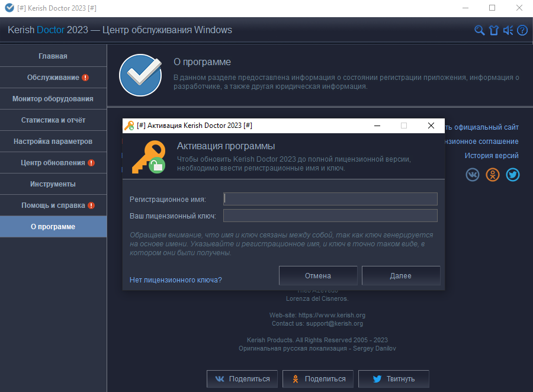Follow the Нет лицензионного ключа? link

[x=176, y=280]
